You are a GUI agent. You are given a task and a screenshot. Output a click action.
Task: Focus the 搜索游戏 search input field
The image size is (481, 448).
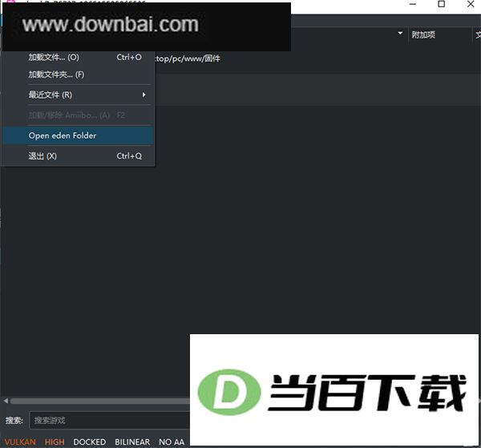click(x=110, y=420)
